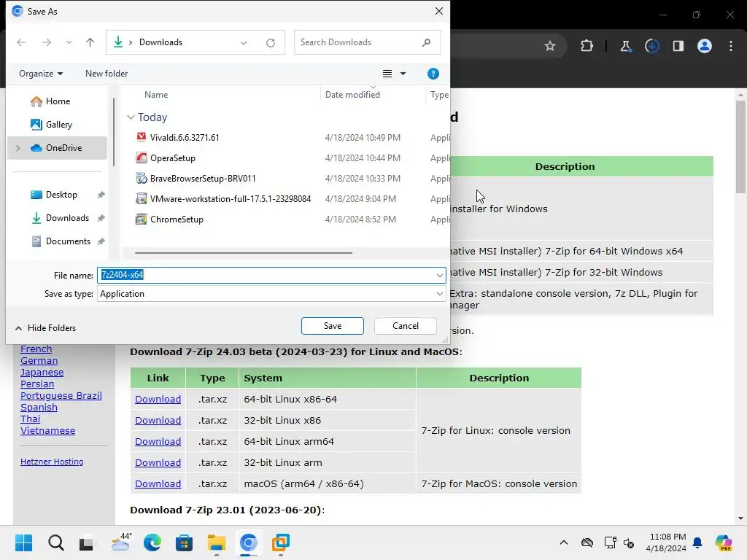Open the view options dropdown arrow
Viewport: 747px width, 560px height.
point(403,74)
